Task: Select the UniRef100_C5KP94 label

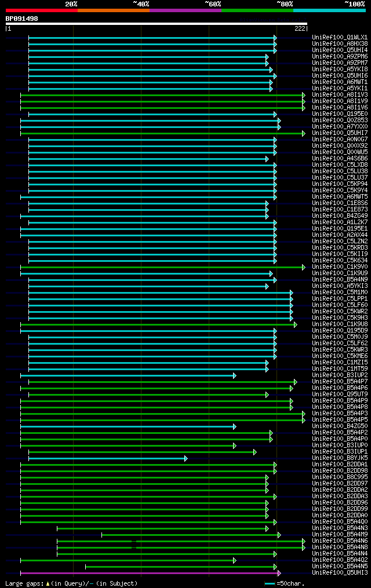Action: pyautogui.click(x=340, y=184)
